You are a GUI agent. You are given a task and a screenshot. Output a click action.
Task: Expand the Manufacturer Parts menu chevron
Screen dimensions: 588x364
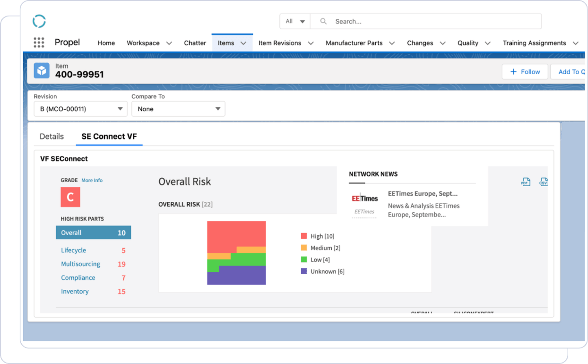392,43
